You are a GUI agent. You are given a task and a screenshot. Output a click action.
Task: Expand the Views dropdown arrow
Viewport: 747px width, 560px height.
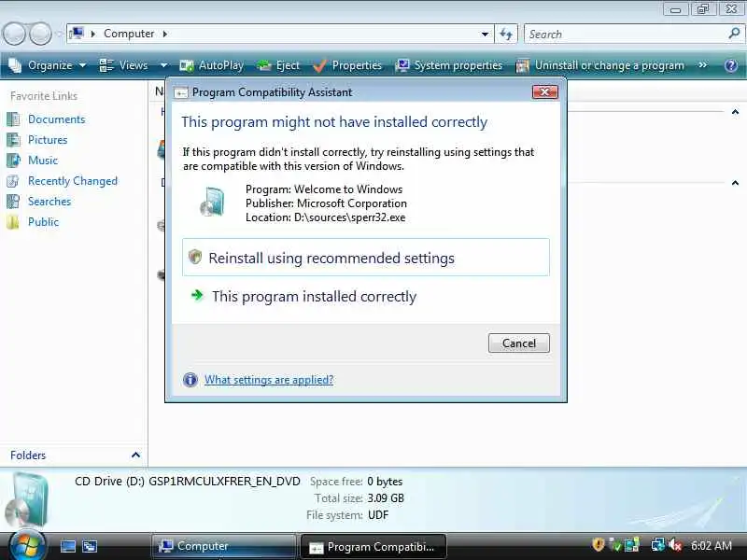pos(163,65)
